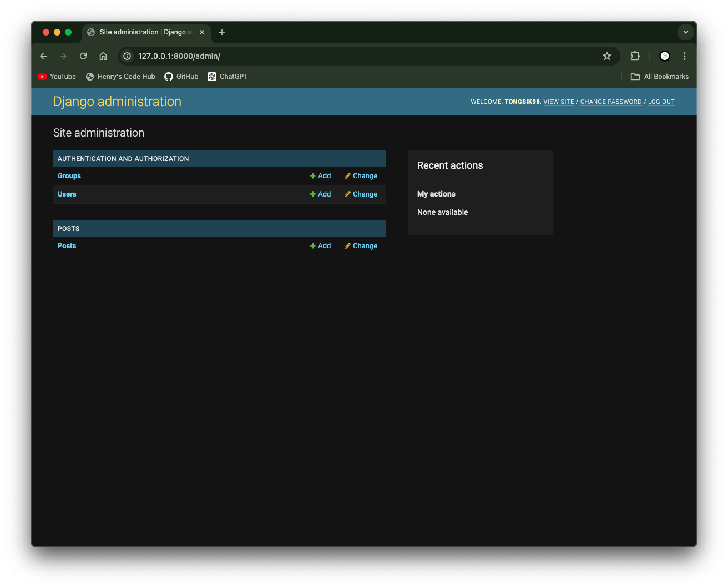728x588 pixels.
Task: Open the Chrome three-dot menu
Action: pyautogui.click(x=685, y=56)
